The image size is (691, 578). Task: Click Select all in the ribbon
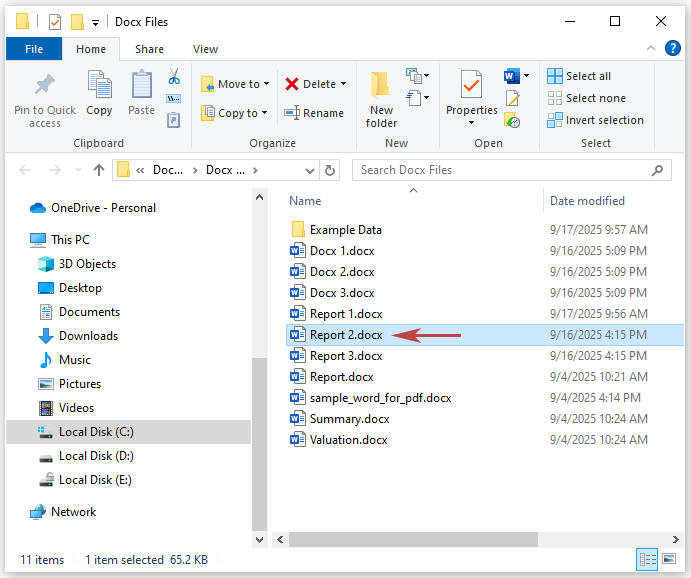(x=578, y=76)
